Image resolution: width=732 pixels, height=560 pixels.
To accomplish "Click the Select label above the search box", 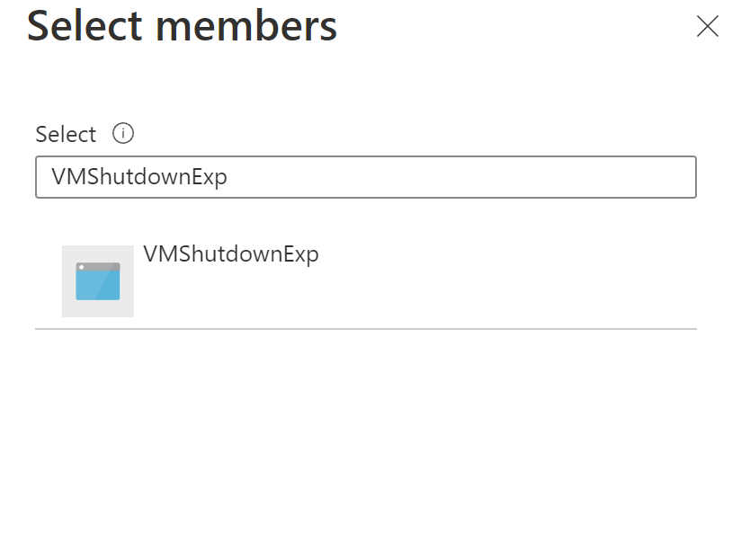I will (65, 133).
